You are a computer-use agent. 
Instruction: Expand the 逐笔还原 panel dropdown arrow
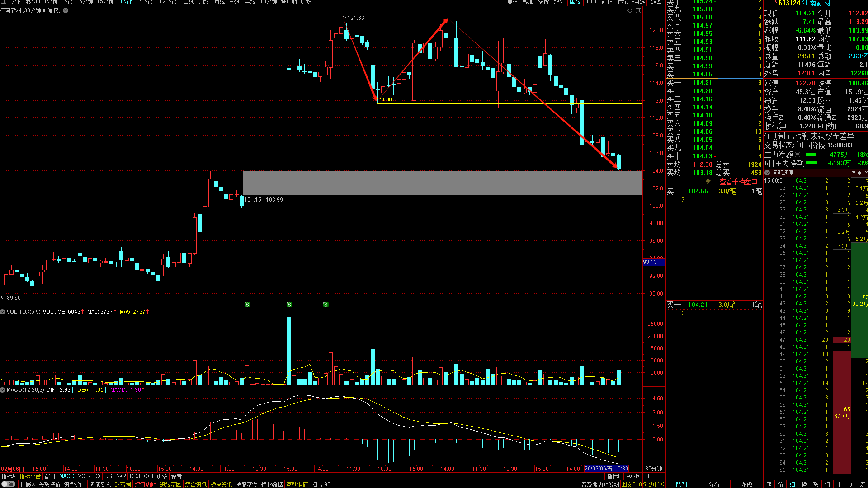(767, 173)
